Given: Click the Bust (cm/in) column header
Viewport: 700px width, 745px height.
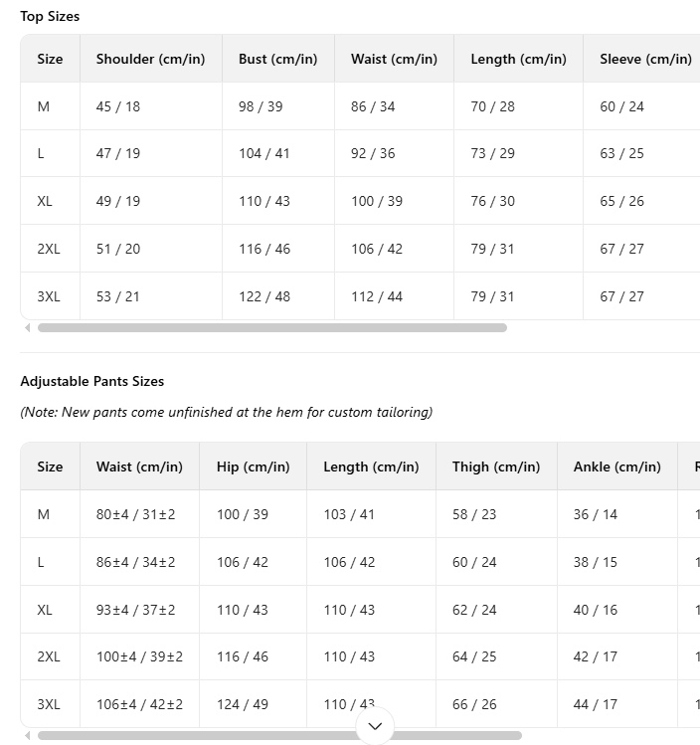Looking at the screenshot, I should tap(277, 59).
